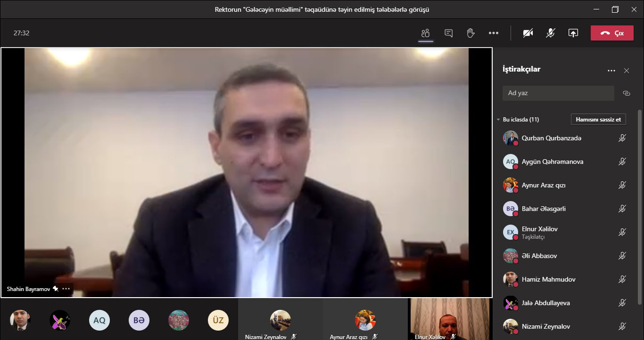This screenshot has height=340, width=644.
Task: Click Elnur Xəlilov's list mic icon
Action: [x=622, y=232]
